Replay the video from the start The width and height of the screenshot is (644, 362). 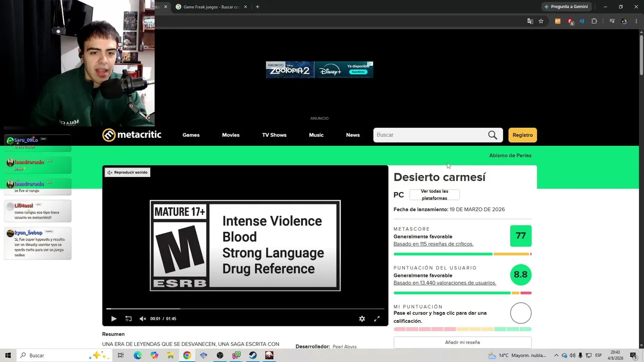pyautogui.click(x=128, y=319)
